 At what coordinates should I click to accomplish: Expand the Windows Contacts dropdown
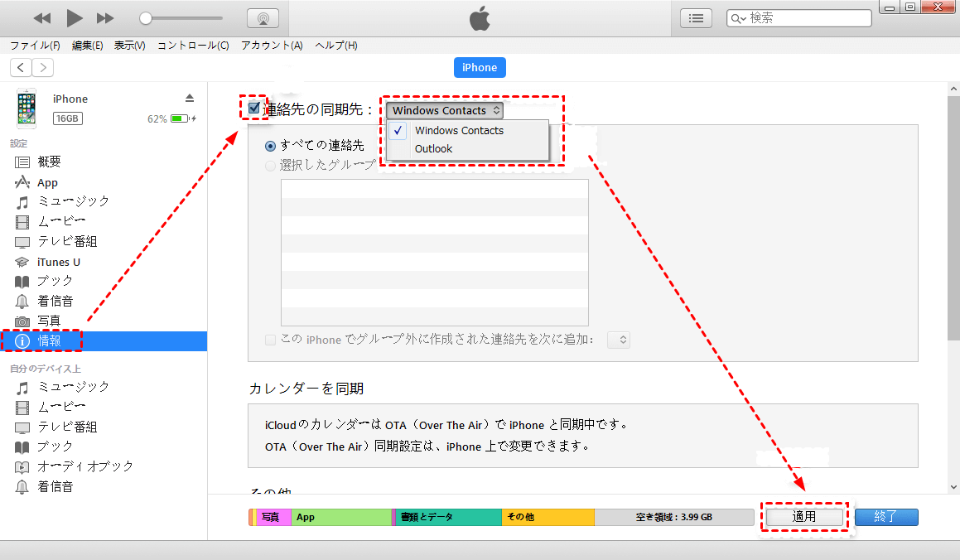444,110
